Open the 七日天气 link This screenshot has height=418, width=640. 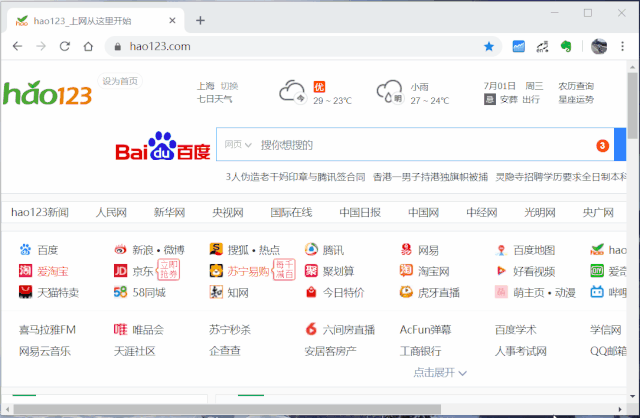pyautogui.click(x=214, y=99)
